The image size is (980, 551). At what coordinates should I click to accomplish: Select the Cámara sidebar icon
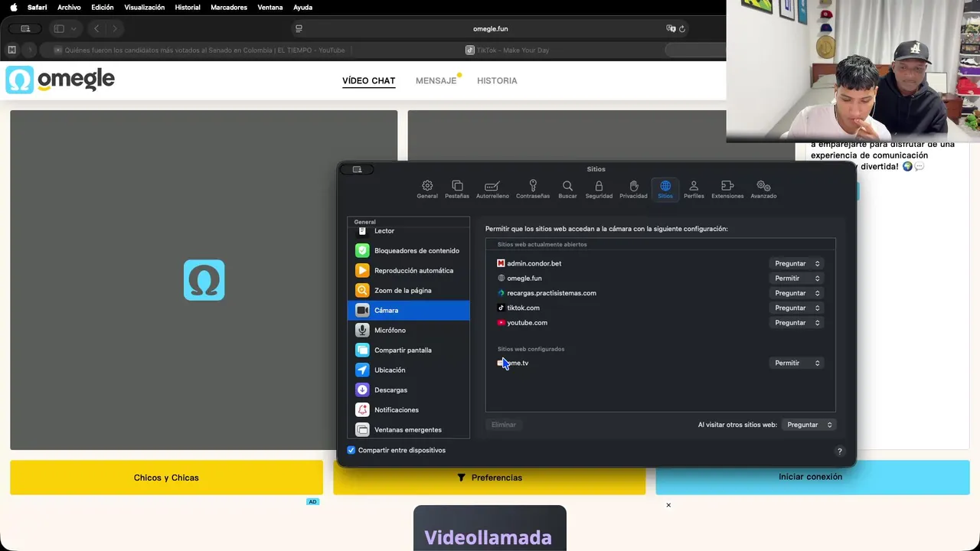click(362, 310)
